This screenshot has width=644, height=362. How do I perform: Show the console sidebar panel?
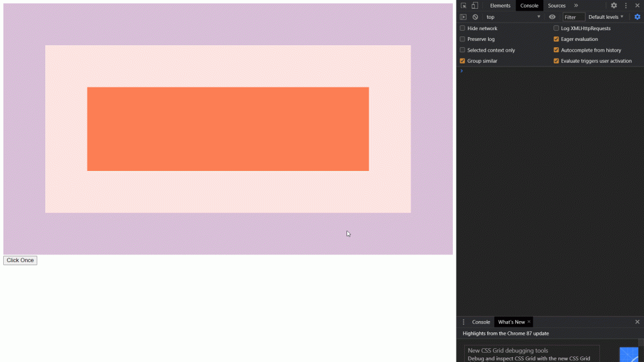[x=464, y=17]
